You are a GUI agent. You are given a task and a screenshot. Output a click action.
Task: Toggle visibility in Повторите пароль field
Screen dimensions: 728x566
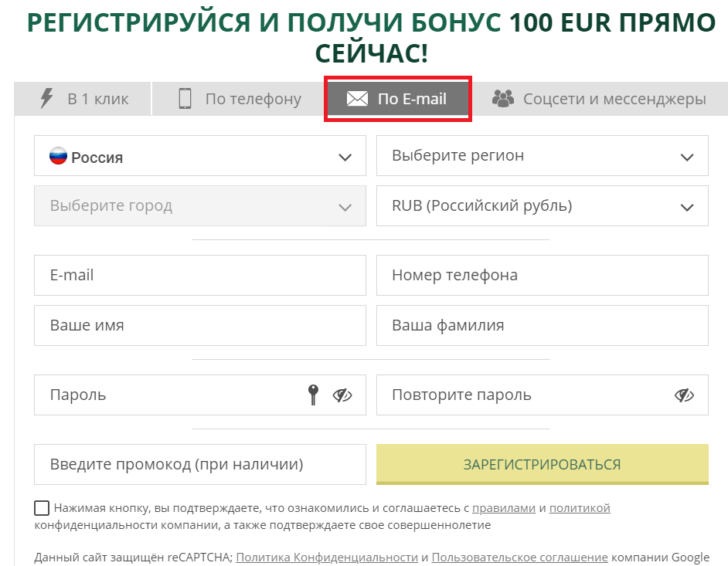coord(684,395)
